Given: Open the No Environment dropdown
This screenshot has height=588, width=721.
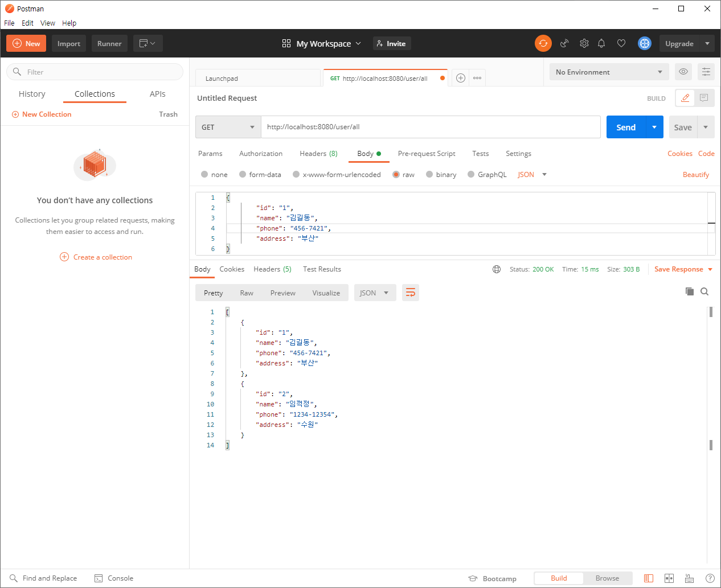Looking at the screenshot, I should (x=609, y=72).
